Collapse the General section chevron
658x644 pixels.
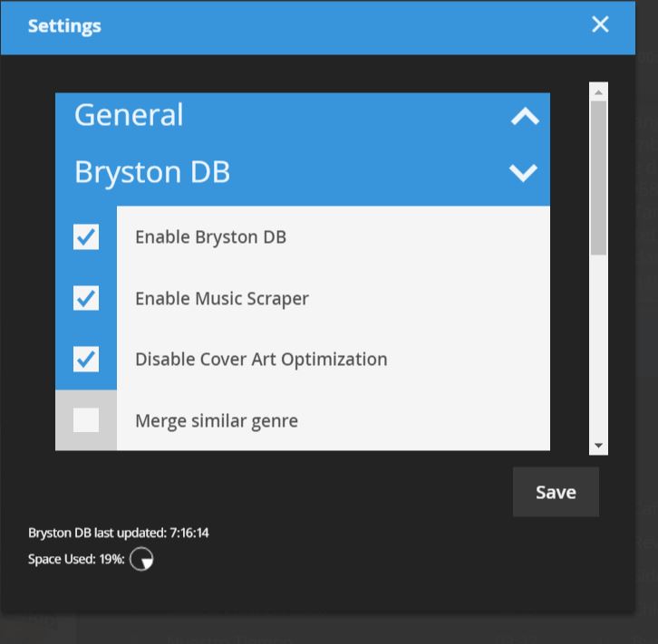point(525,116)
